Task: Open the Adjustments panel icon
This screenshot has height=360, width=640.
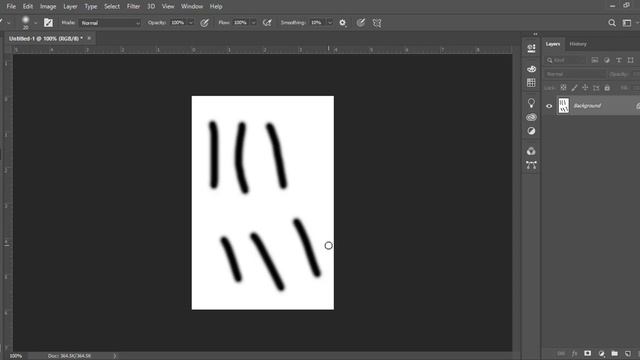Action: [x=531, y=131]
